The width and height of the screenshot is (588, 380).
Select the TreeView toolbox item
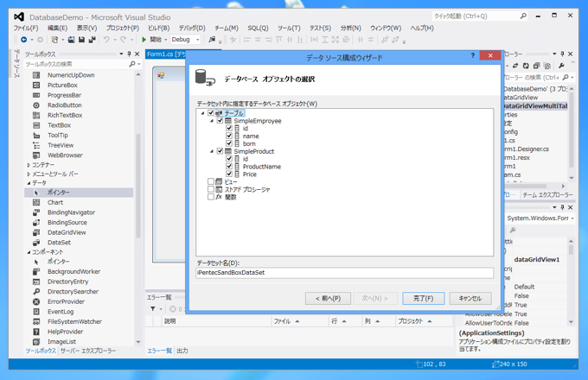61,145
